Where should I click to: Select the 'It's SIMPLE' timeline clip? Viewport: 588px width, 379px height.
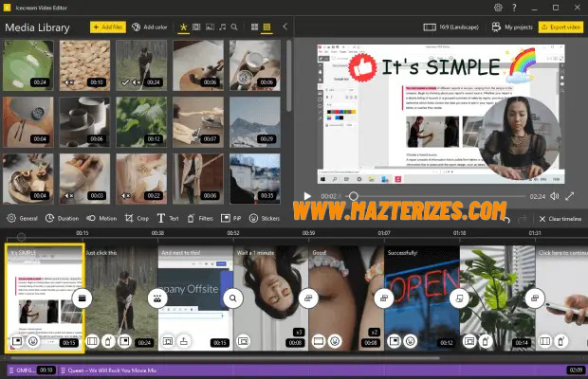(x=45, y=298)
